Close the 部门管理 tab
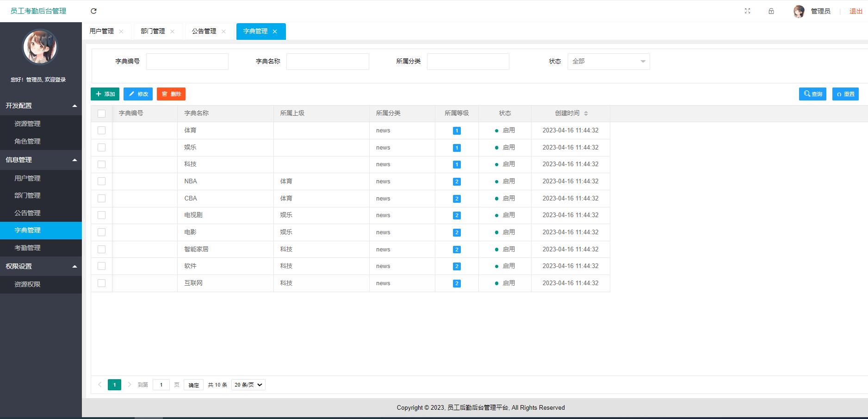The height and width of the screenshot is (419, 868). [x=173, y=31]
